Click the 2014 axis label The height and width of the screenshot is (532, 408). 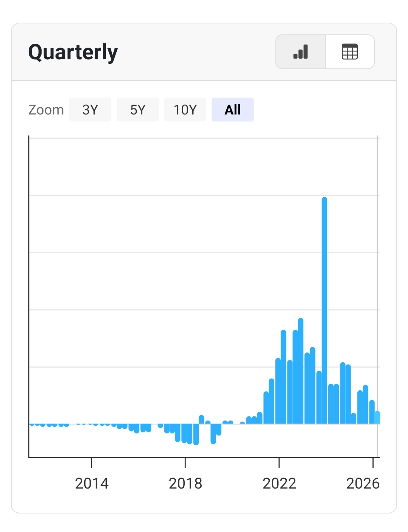click(x=92, y=483)
